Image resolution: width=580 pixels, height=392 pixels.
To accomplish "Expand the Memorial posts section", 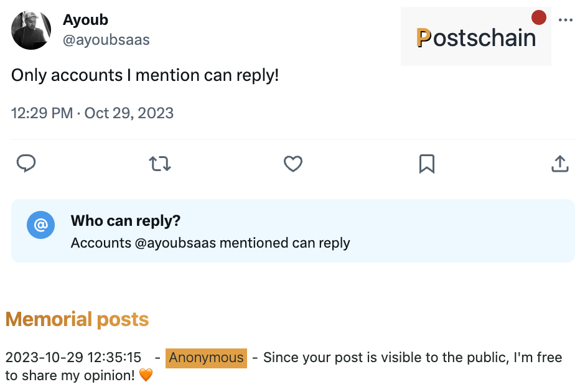I will tap(77, 319).
